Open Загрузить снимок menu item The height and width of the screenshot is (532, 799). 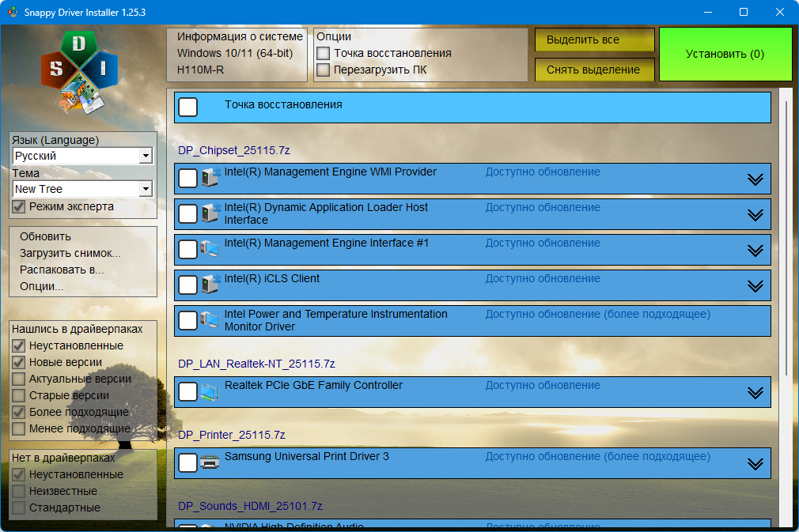coord(70,253)
